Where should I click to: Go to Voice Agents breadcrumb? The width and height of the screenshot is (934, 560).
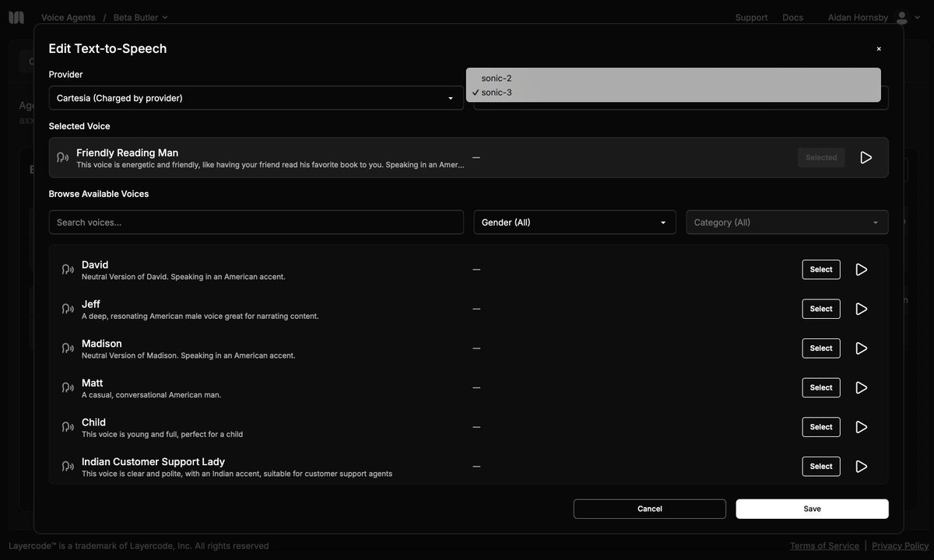pos(68,17)
